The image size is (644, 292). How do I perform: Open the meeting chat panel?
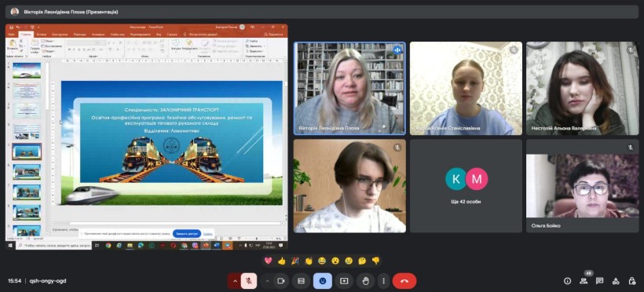[600, 281]
